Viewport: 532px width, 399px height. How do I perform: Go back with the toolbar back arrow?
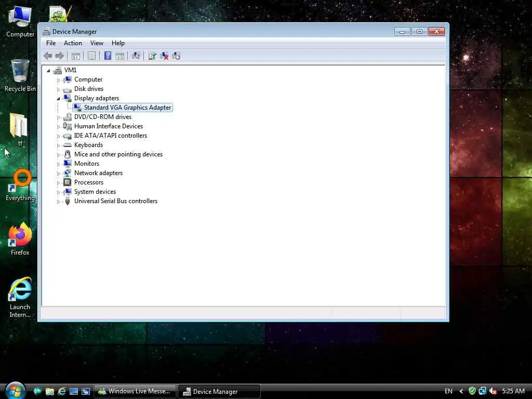point(48,56)
